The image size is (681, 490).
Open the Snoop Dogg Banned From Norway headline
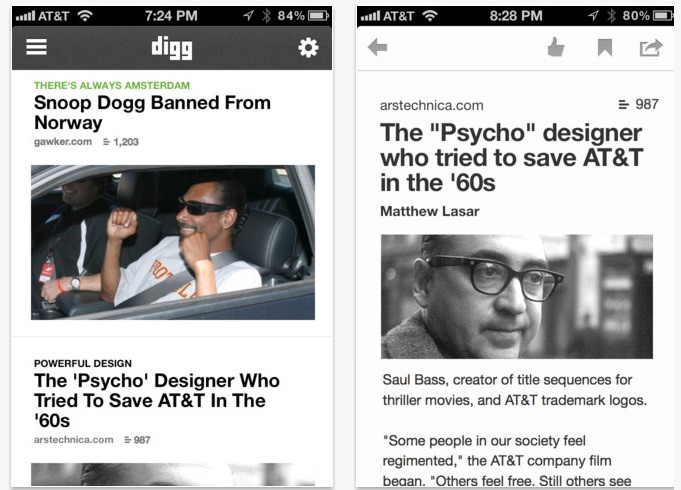click(152, 113)
